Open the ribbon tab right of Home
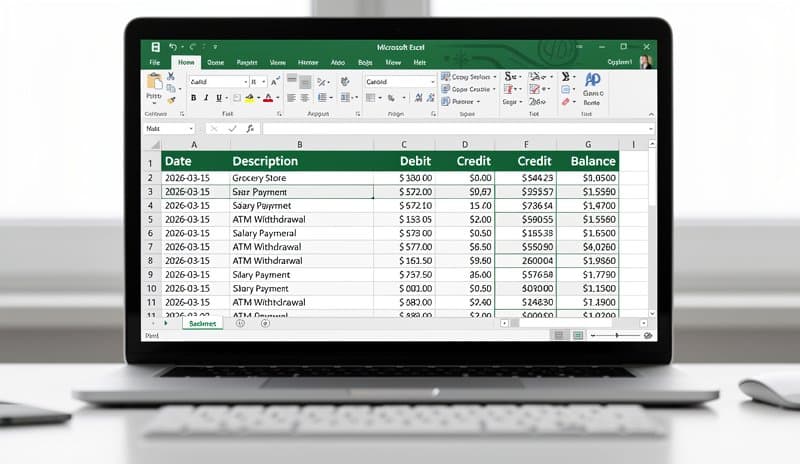 pos(216,62)
